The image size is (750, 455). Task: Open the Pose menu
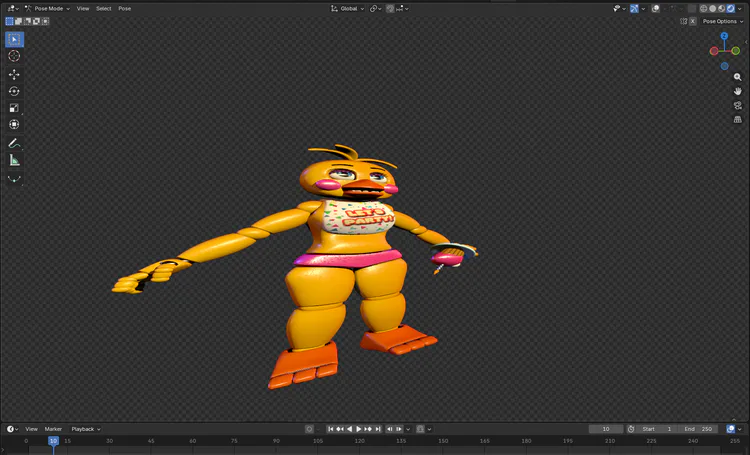coord(124,9)
